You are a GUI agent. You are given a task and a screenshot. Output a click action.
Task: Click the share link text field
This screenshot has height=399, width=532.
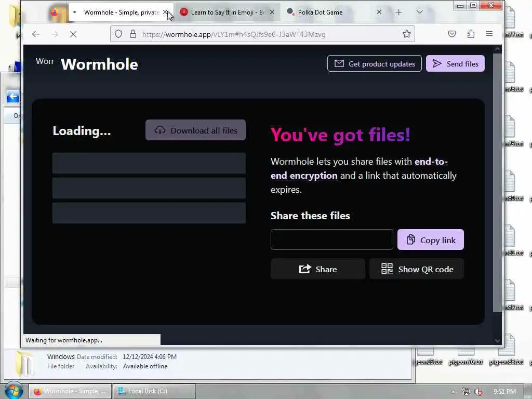(x=332, y=240)
